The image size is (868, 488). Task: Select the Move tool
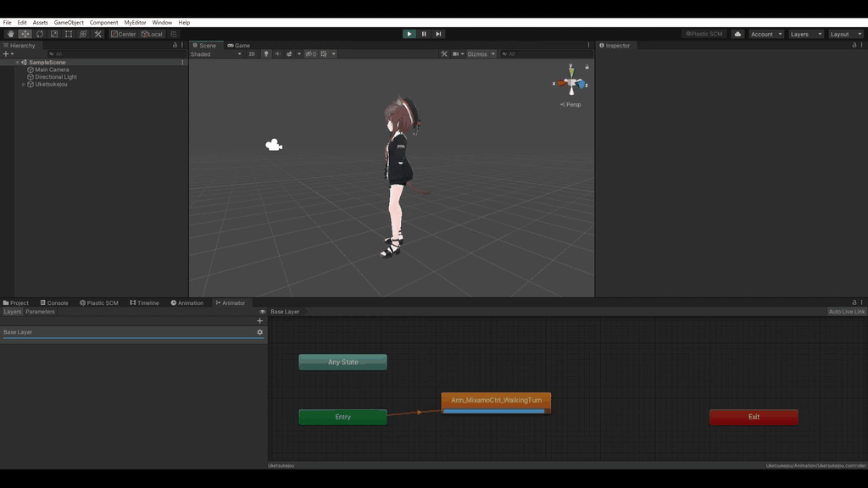(25, 34)
